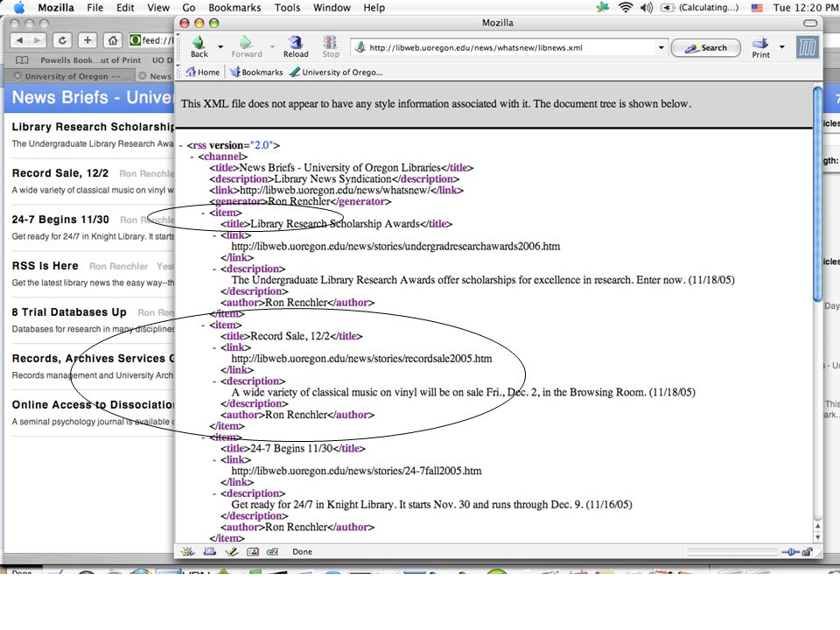840x630 pixels.
Task: Open the Edit menu
Action: pyautogui.click(x=125, y=8)
